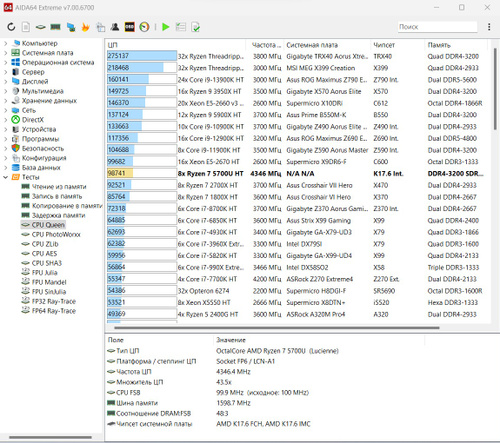Select the FPU Julia benchmark
Image resolution: width=500 pixels, height=443 pixels.
click(44, 273)
